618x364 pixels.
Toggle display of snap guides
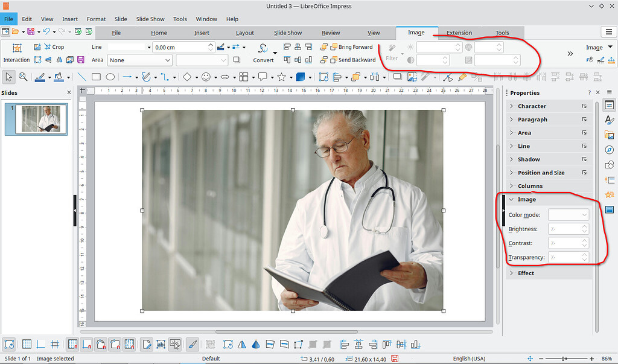click(x=41, y=344)
